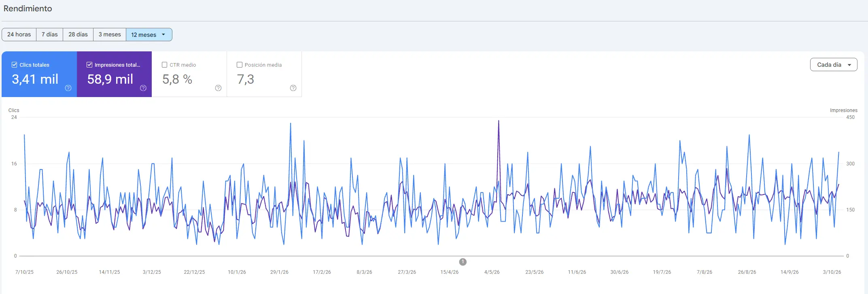Screen dimensions: 868x294
Task: Click the 4/5/26 date label
Action: pyautogui.click(x=492, y=272)
